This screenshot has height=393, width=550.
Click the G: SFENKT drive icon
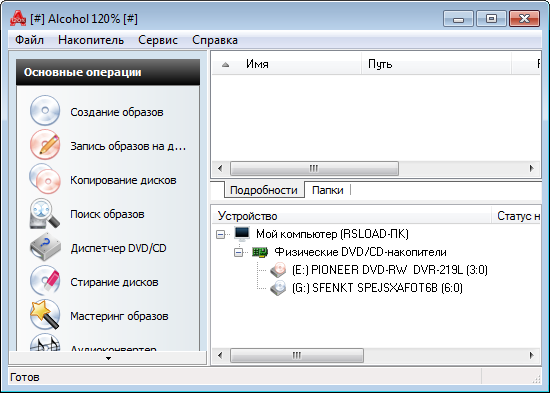click(x=279, y=288)
